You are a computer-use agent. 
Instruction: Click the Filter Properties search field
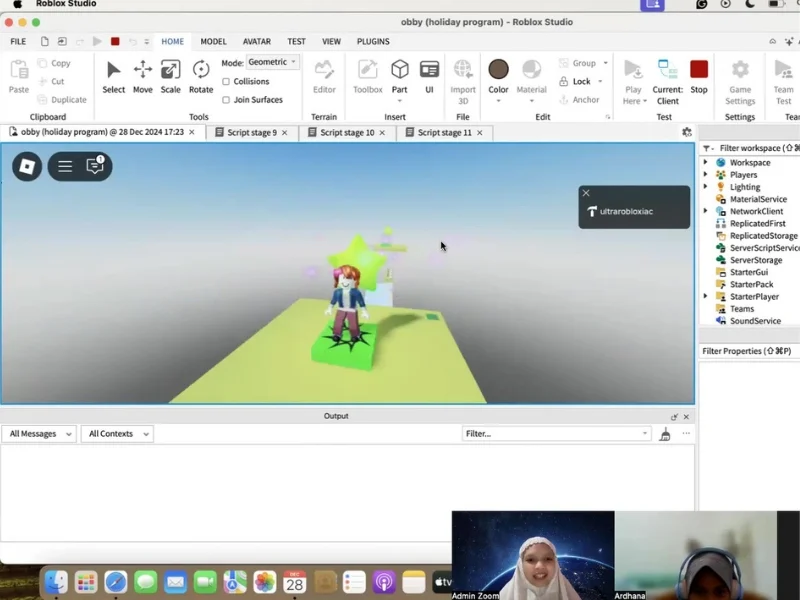749,351
